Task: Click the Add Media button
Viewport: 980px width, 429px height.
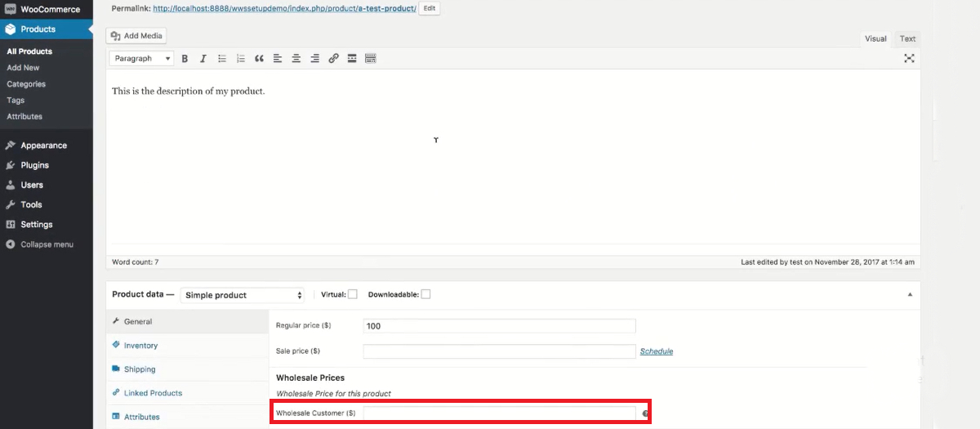Action: click(136, 36)
